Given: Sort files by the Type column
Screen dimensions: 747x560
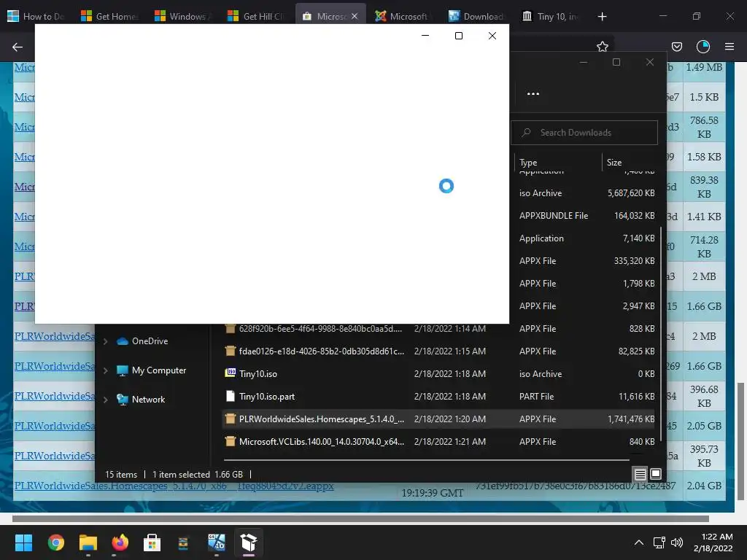Looking at the screenshot, I should [557, 163].
